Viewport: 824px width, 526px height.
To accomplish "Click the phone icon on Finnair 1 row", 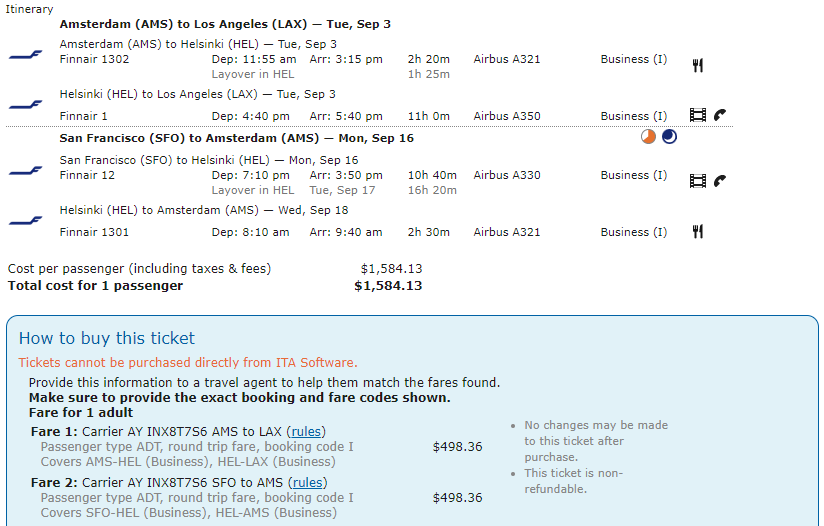I will pyautogui.click(x=720, y=115).
